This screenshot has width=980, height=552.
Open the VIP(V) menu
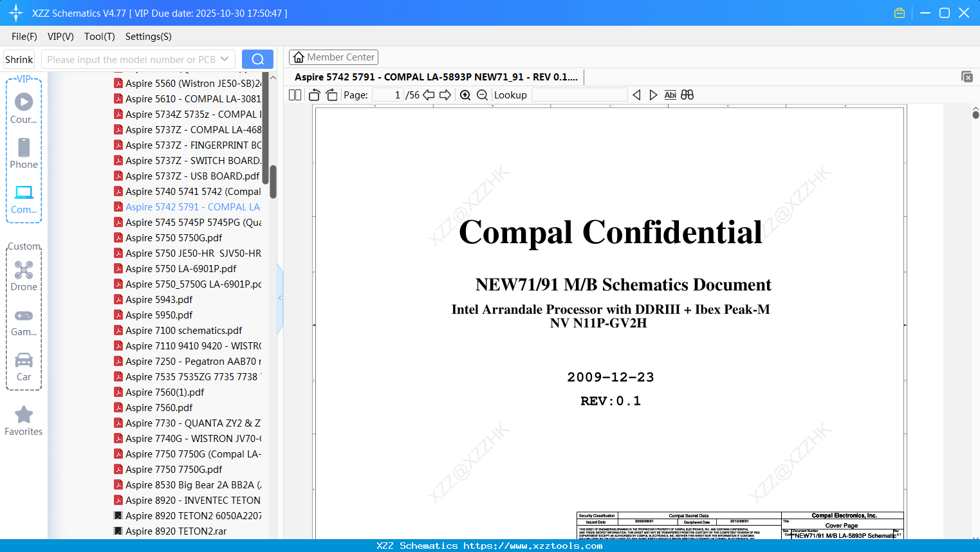(x=60, y=37)
